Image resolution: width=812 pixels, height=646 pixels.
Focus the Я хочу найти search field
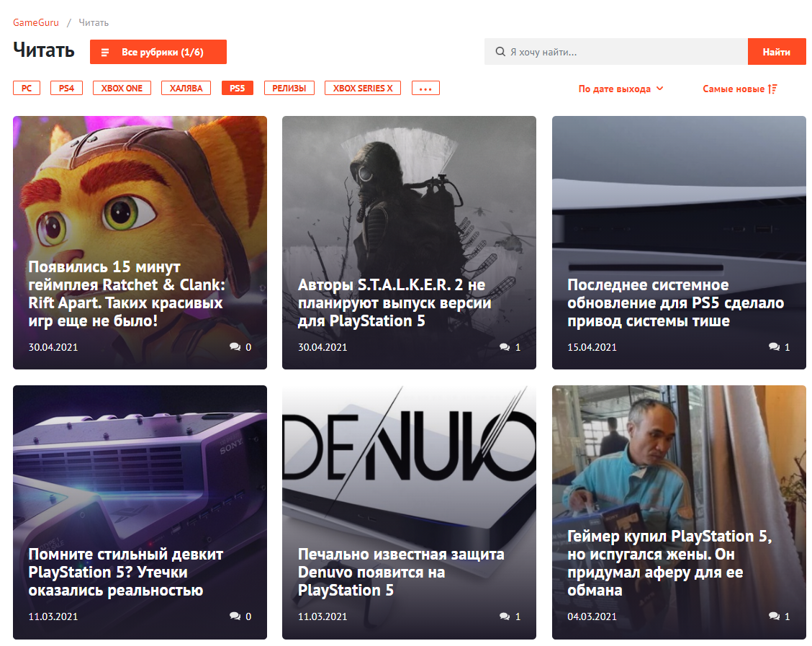[616, 52]
